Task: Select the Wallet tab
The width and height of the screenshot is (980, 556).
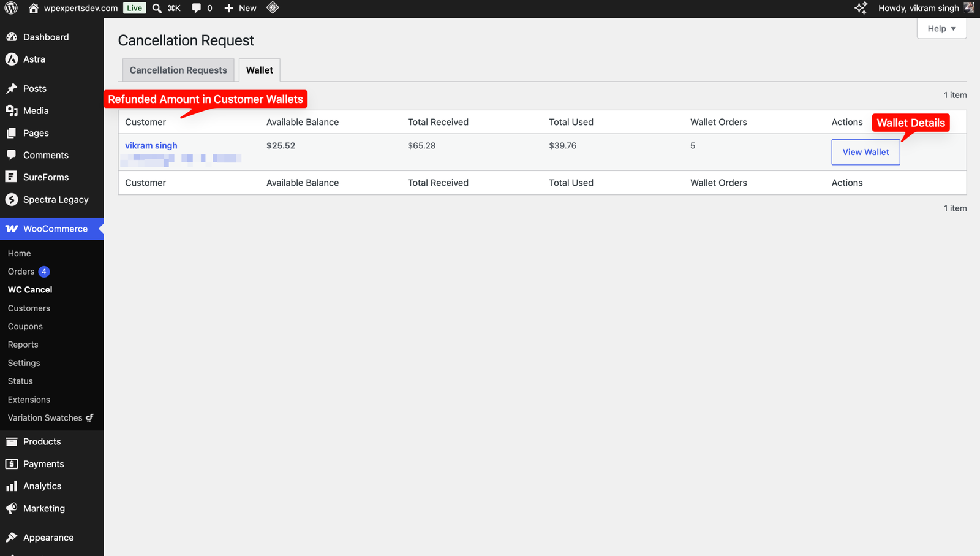Action: [260, 70]
